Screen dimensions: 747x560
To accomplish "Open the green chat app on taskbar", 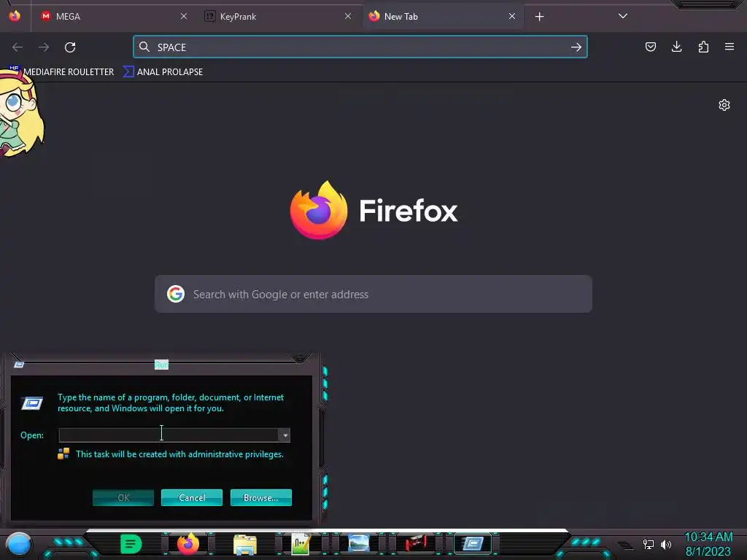I will click(x=131, y=544).
